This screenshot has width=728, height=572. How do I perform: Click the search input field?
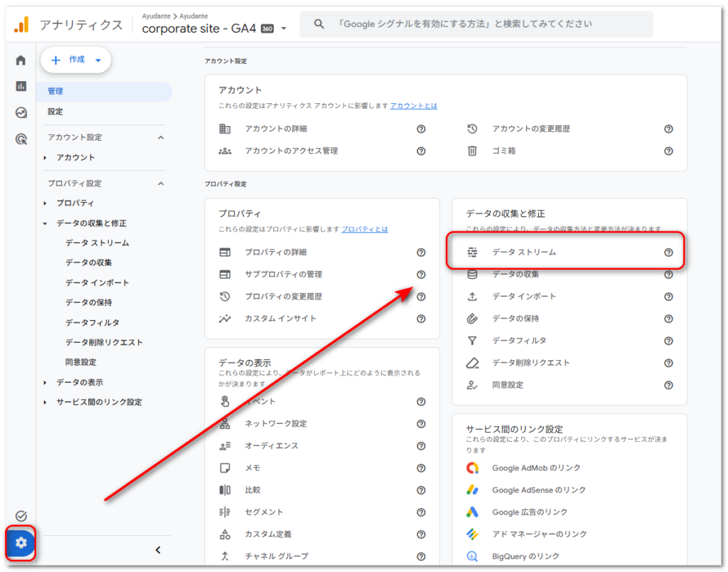[x=476, y=24]
